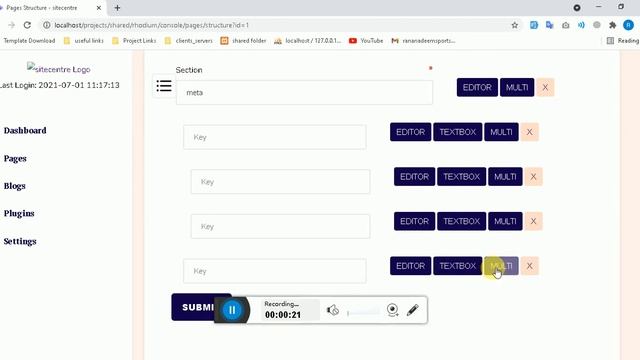This screenshot has width=640, height=360.
Task: Close the Pages Structure tab
Action: tap(99, 8)
